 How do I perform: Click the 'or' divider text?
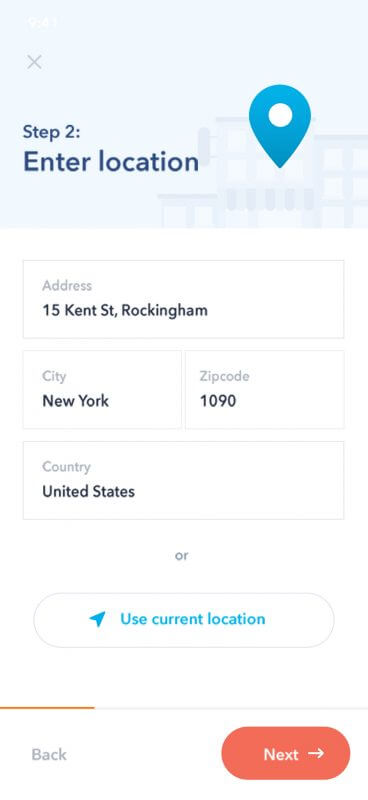tap(182, 555)
